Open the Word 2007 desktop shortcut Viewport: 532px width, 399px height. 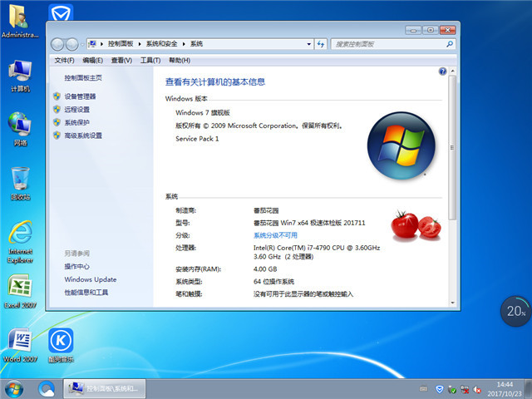click(x=20, y=345)
